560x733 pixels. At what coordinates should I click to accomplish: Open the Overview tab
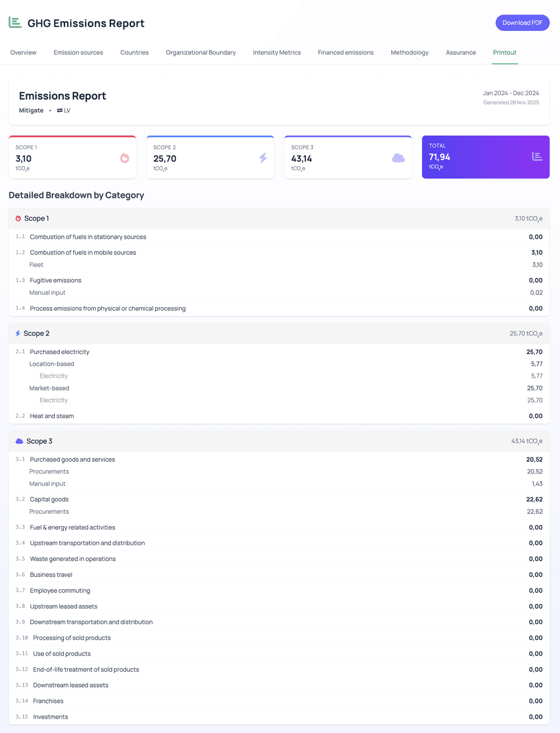pos(24,53)
